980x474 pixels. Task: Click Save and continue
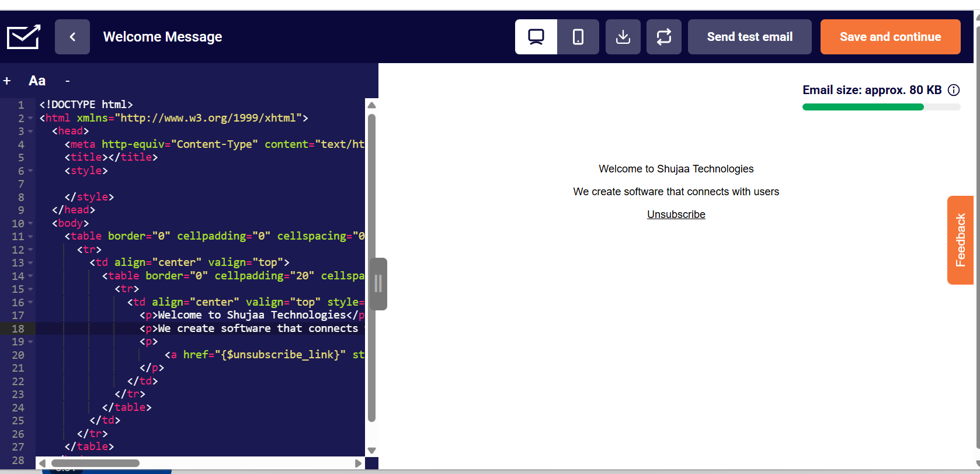891,37
